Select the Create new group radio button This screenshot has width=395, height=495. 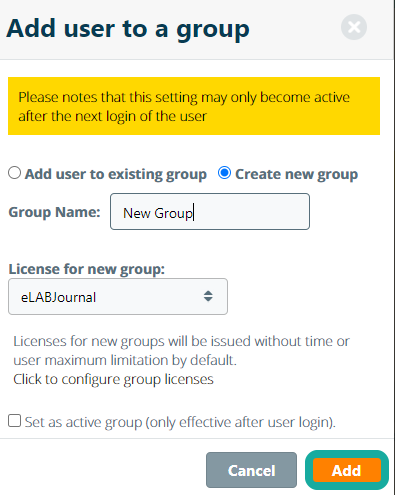coord(224,173)
